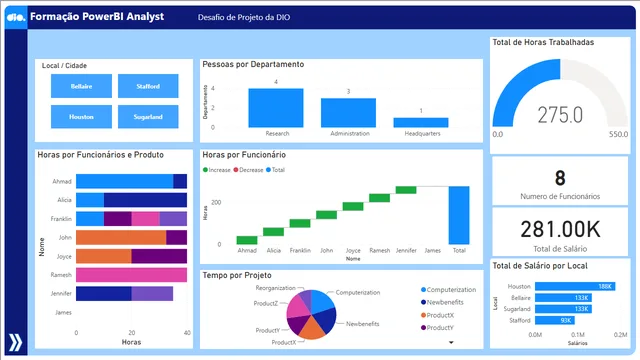The image size is (640, 360).
Task: Click the ProductY pie legend entry
Action: [x=437, y=328]
